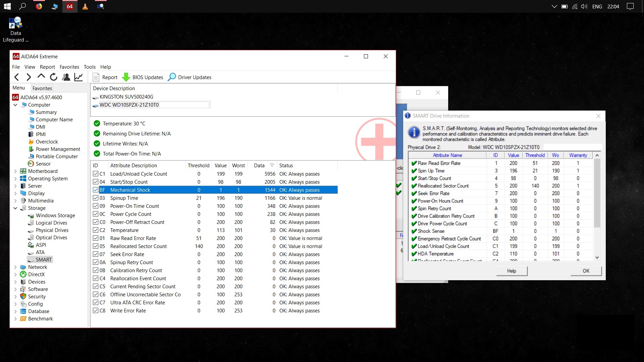644x362 pixels.
Task: Toggle Power-On Time Count checkbox
Action: click(96, 206)
